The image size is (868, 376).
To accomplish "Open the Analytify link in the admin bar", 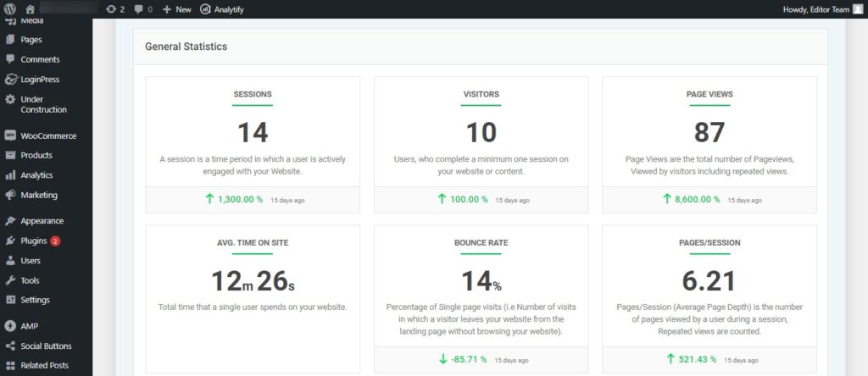I will [x=229, y=9].
